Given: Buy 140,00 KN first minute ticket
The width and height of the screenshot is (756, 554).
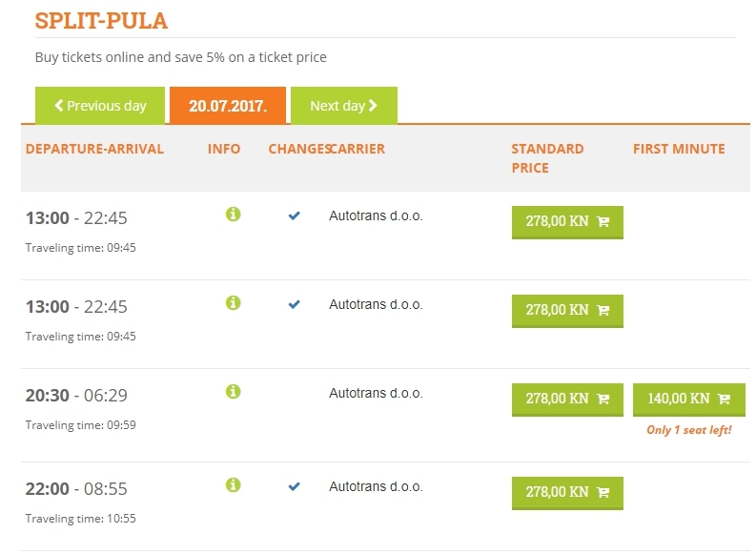Looking at the screenshot, I should click(x=689, y=400).
